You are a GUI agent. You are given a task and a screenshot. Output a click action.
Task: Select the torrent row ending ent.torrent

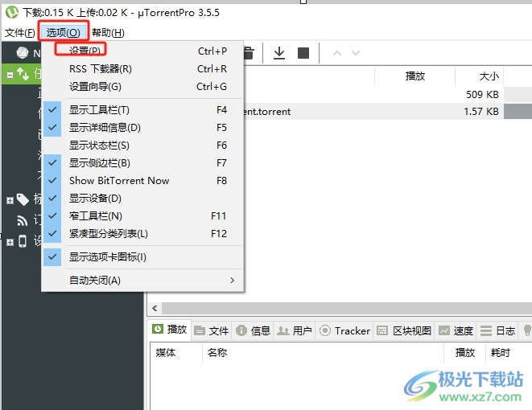387,111
